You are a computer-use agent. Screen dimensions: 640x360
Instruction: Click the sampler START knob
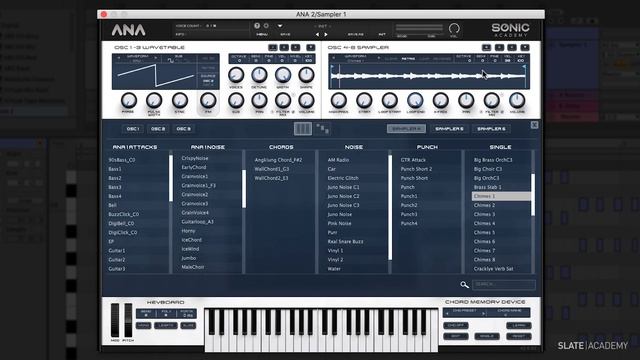364,100
